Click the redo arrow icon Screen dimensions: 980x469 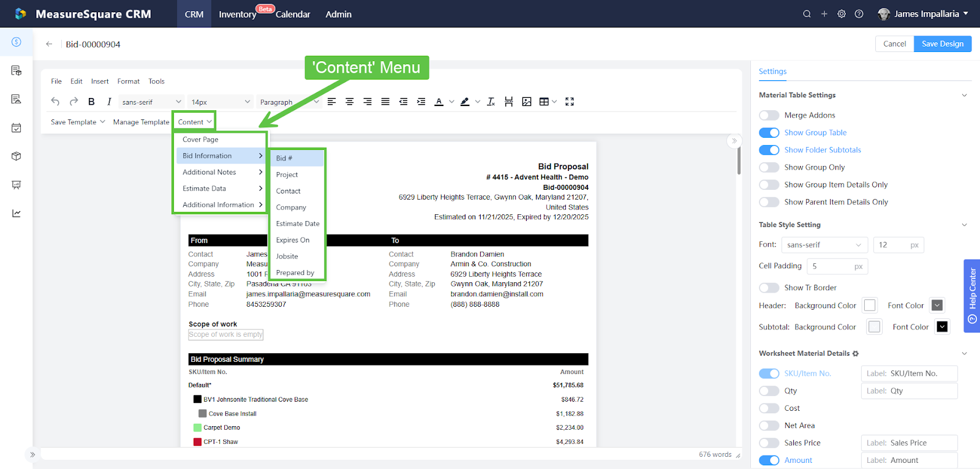74,102
